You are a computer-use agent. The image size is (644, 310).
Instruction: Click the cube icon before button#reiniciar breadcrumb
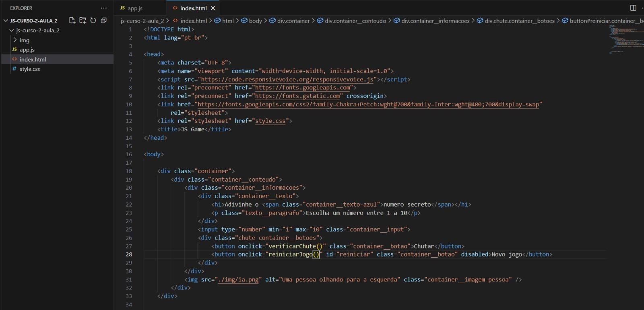click(x=565, y=21)
